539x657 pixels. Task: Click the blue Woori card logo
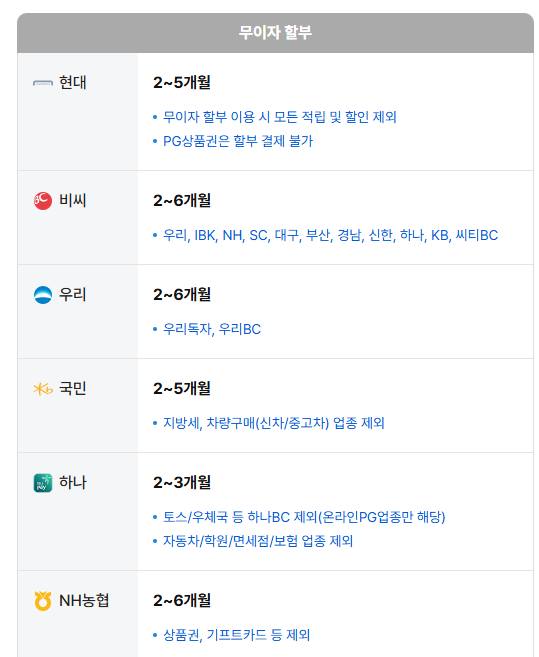click(x=43, y=295)
